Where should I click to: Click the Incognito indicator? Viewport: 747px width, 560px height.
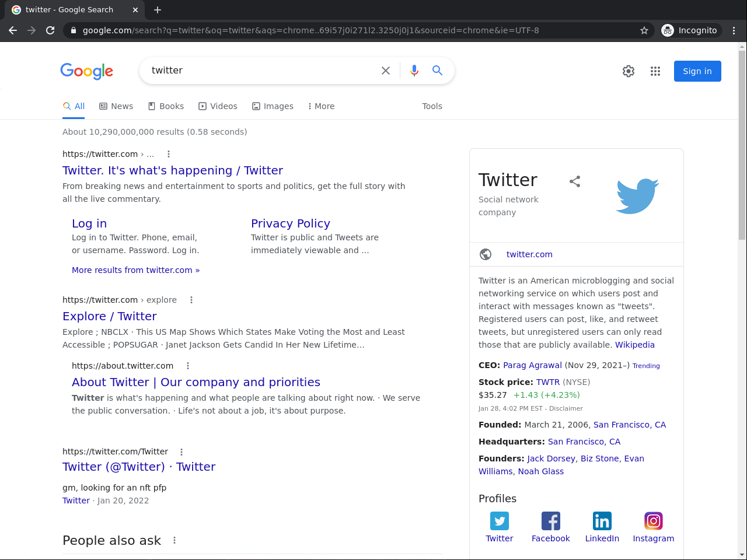coord(691,30)
